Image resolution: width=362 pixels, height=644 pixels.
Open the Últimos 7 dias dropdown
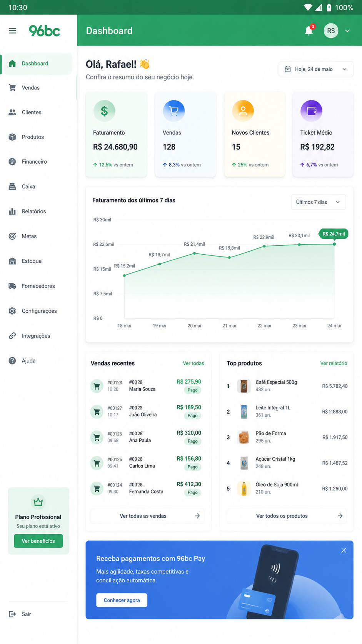coord(319,202)
